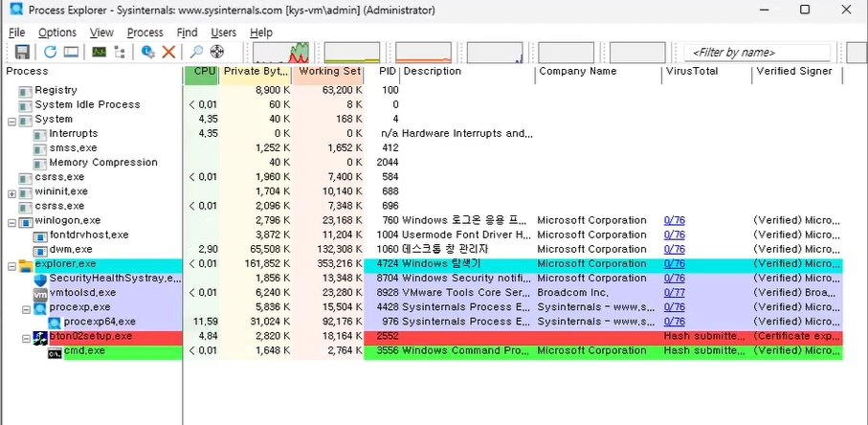This screenshot has width=868, height=425.
Task: Open VirusTotal 0/76 link for explorer.exe
Action: 675,263
